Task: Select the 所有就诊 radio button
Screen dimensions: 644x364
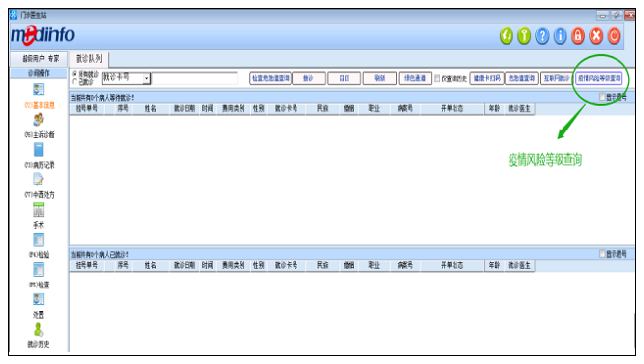Action: pos(75,74)
